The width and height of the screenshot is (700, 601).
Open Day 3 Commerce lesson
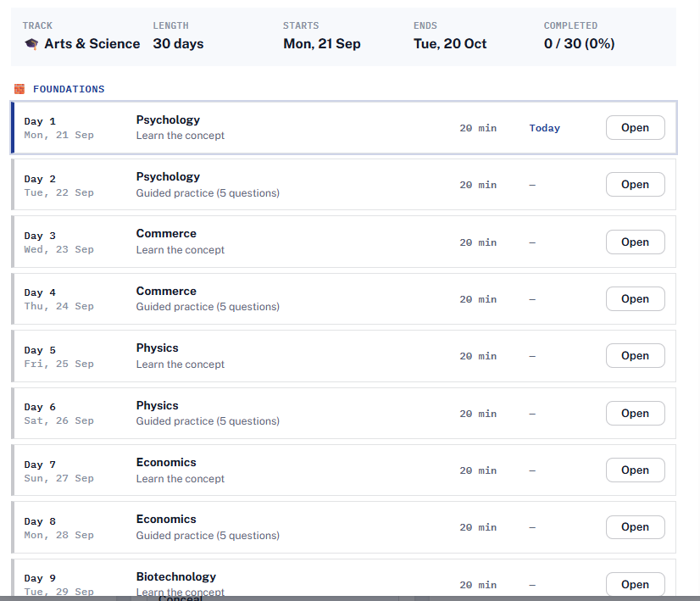[x=635, y=242]
